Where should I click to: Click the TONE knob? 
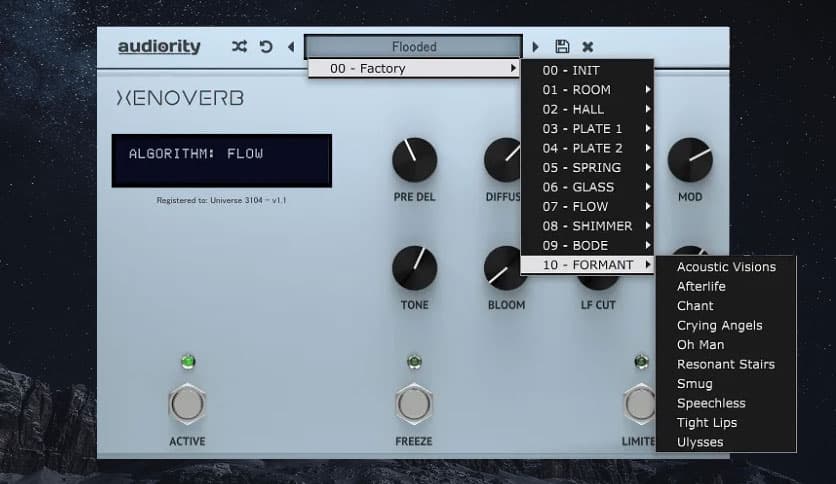click(414, 268)
